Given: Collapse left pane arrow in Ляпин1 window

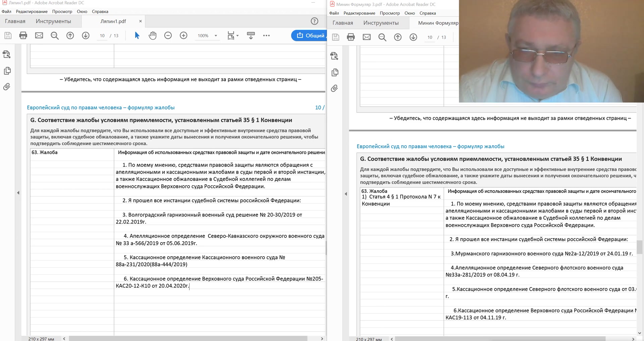Looking at the screenshot, I should coord(18,193).
